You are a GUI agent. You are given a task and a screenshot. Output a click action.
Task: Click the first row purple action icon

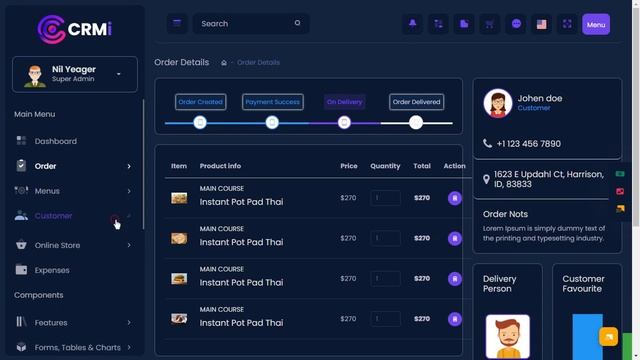coord(455,198)
